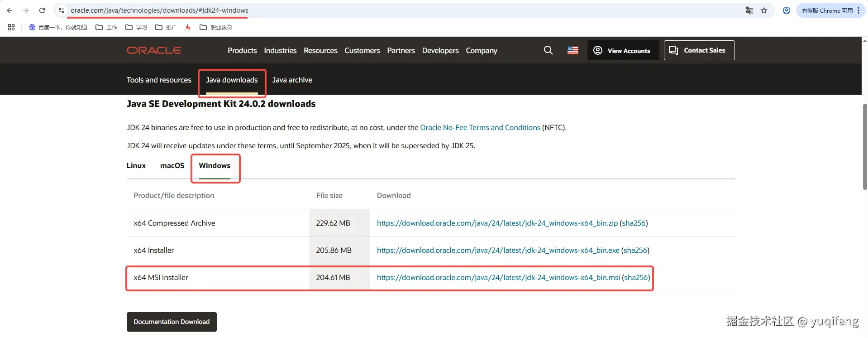This screenshot has width=868, height=338.
Task: Click the 'x64 Installer' description text
Action: [153, 250]
